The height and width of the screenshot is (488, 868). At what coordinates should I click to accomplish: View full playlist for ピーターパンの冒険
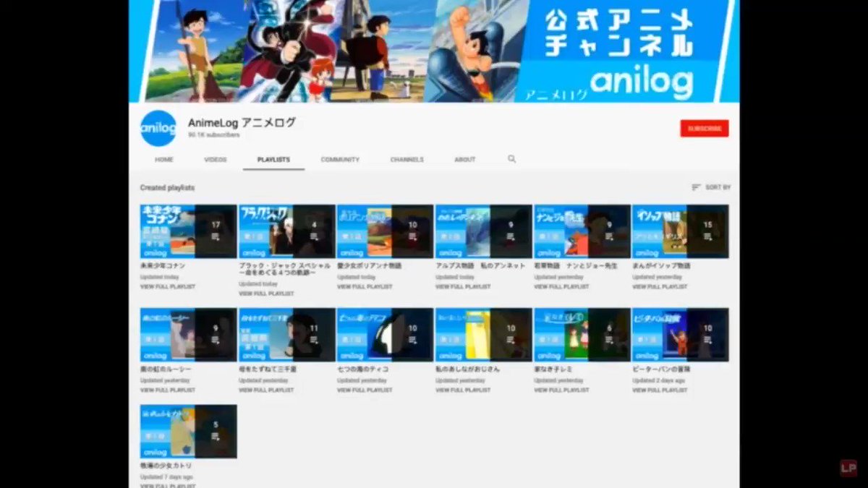660,390
